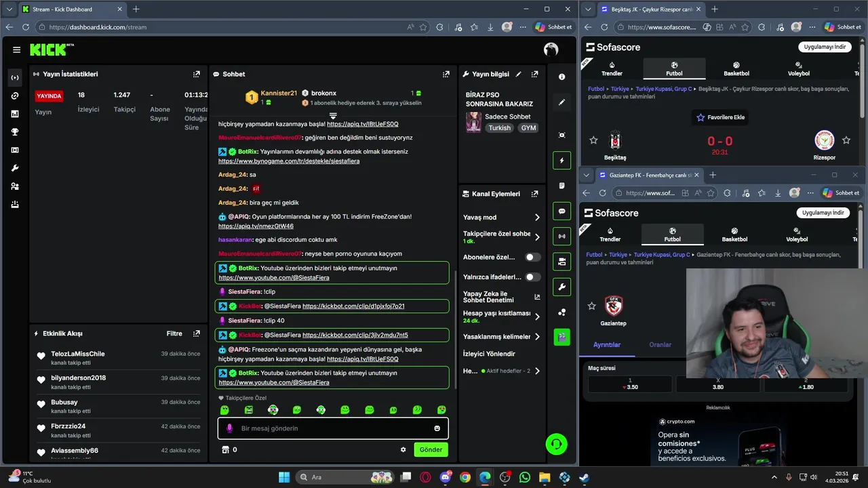Click the taskbar Ara search box
868x488 pixels.
(x=344, y=477)
